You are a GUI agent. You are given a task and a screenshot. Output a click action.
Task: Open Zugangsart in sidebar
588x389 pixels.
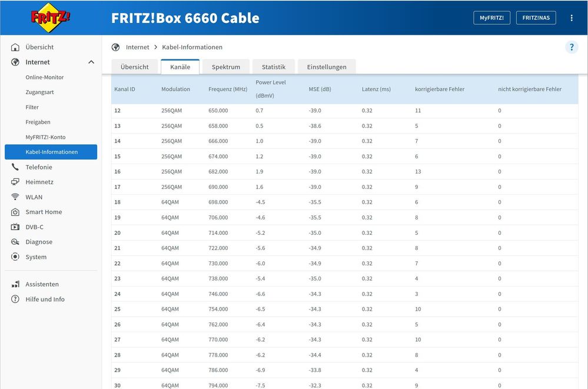(40, 92)
